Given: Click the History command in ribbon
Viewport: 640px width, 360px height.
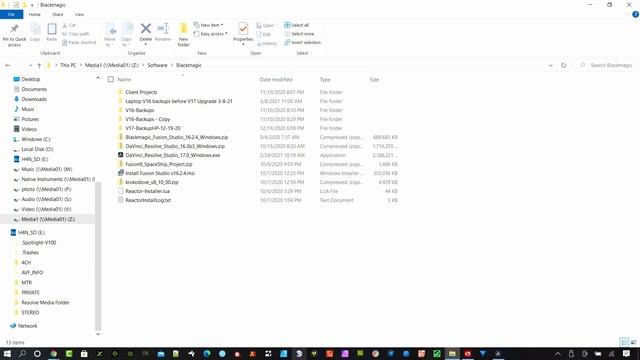Looking at the screenshot, I should pyautogui.click(x=267, y=43).
